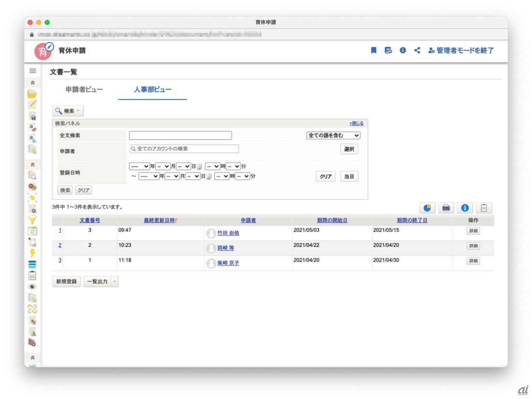Screen dimensions: 532x399
Task: Click the printer icon above table
Action: (445, 208)
